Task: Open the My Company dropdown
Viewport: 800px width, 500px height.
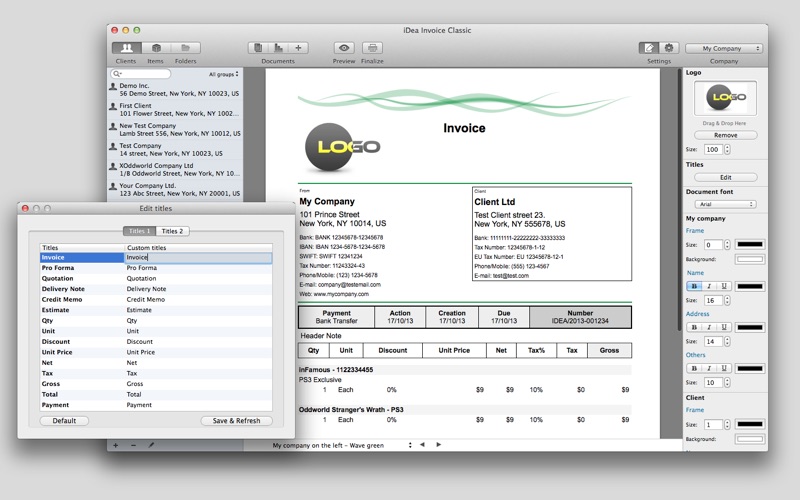Action: click(x=724, y=48)
